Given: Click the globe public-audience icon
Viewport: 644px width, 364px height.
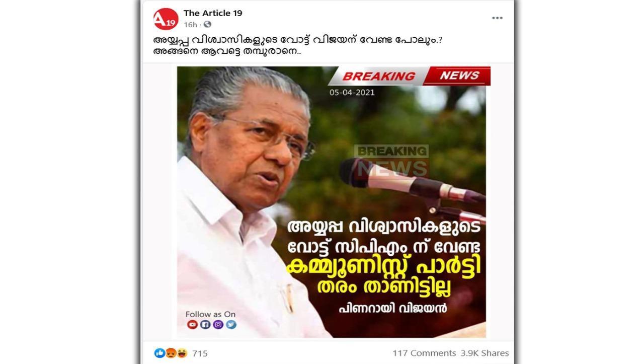Looking at the screenshot, I should point(207,24).
